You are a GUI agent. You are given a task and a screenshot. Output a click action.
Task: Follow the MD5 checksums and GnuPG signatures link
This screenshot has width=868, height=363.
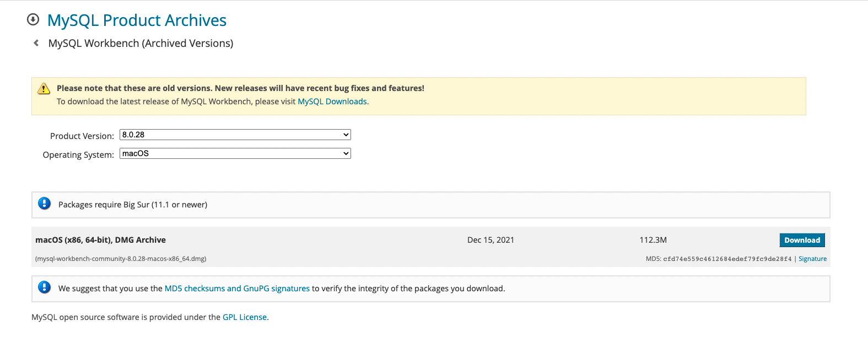pyautogui.click(x=237, y=289)
